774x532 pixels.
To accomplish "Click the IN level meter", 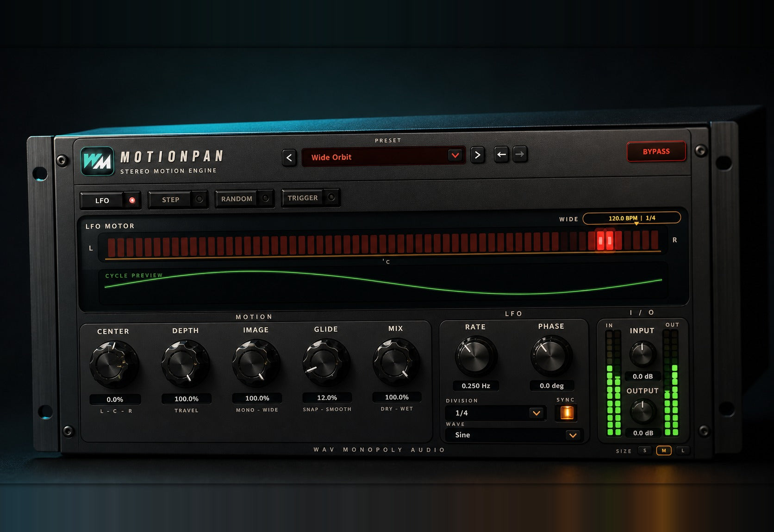I will pos(613,383).
